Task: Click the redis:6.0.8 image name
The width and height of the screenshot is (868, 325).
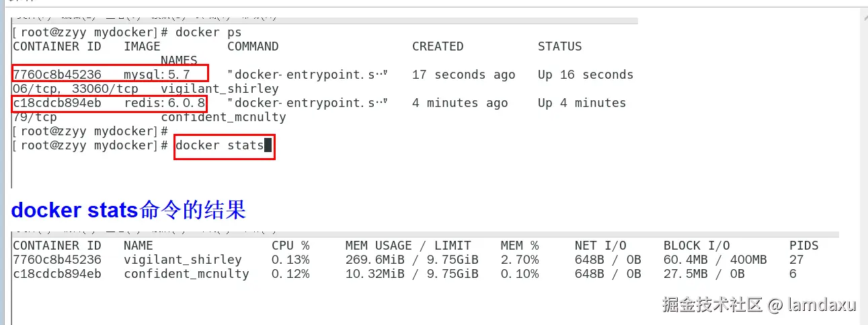Action: point(164,103)
